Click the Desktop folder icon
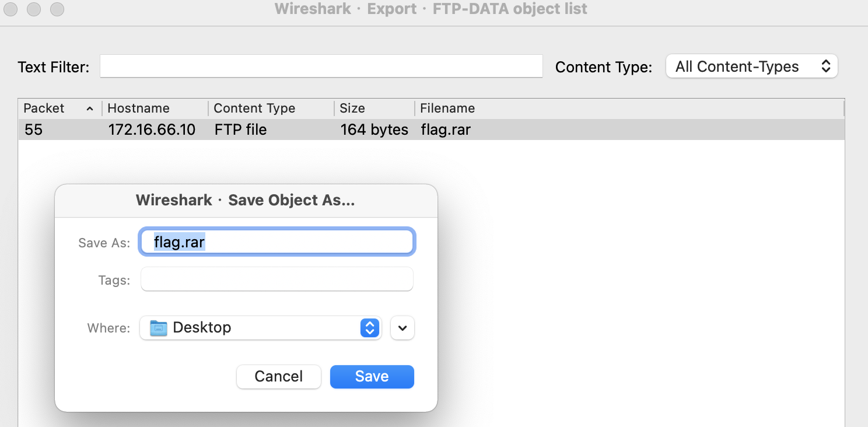 [x=159, y=328]
